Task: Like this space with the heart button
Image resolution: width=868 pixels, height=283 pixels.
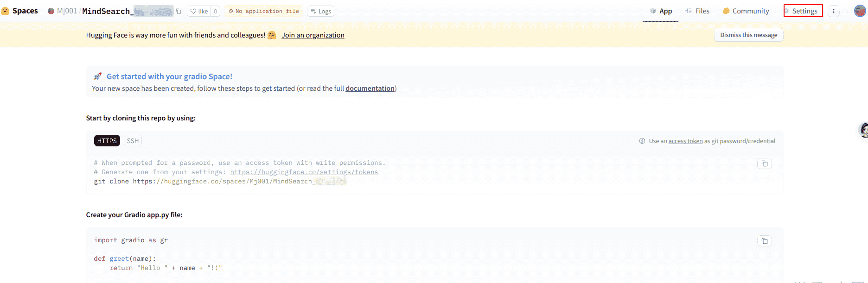Action: pos(199,11)
